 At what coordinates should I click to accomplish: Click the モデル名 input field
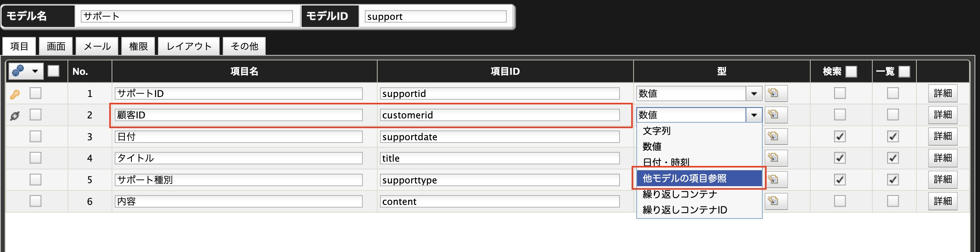coord(187,16)
